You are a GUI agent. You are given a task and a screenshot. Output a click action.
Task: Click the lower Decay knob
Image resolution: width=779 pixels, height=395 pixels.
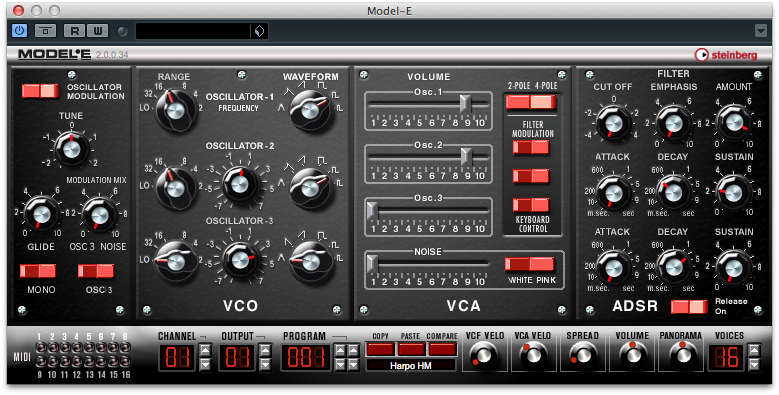[674, 268]
